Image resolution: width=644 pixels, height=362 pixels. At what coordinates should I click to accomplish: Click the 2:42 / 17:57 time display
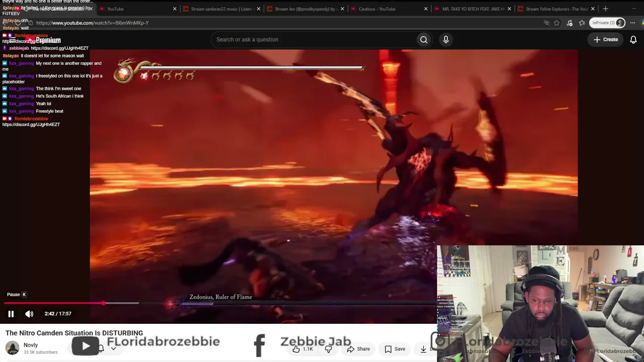[x=58, y=314]
